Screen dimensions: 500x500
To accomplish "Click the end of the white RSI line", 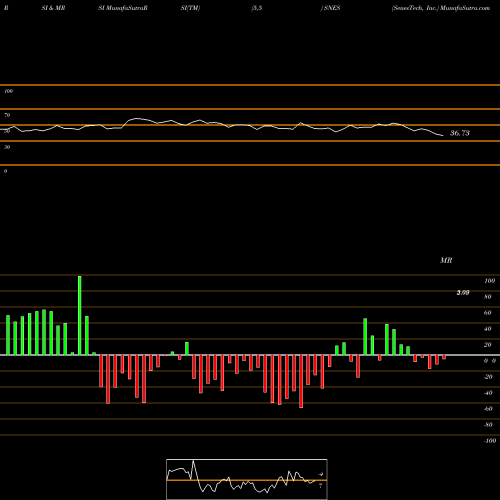I will coord(443,135).
